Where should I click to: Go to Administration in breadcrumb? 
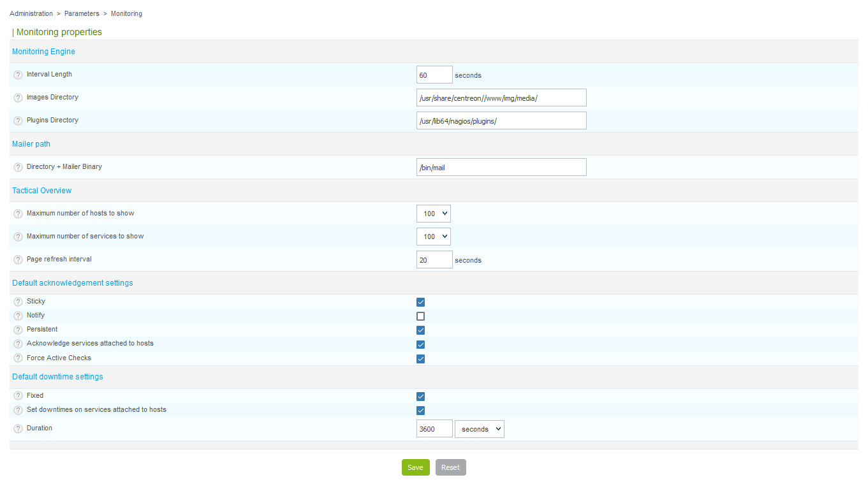point(31,13)
